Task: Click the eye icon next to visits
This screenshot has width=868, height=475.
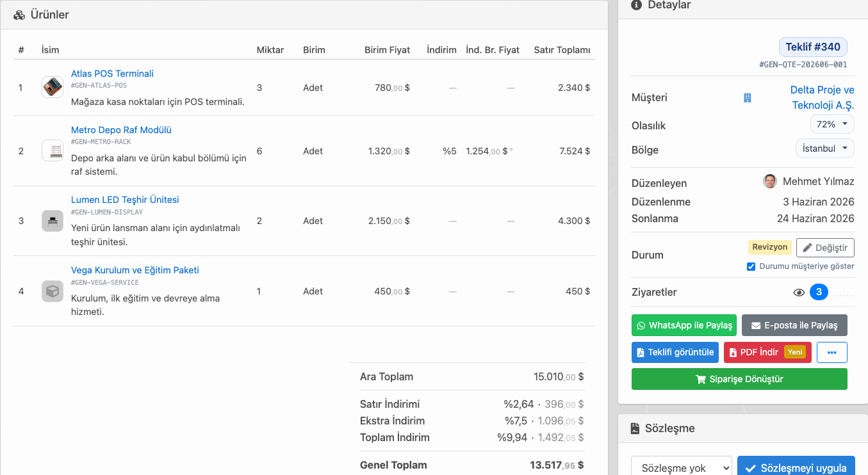Action: pos(799,293)
